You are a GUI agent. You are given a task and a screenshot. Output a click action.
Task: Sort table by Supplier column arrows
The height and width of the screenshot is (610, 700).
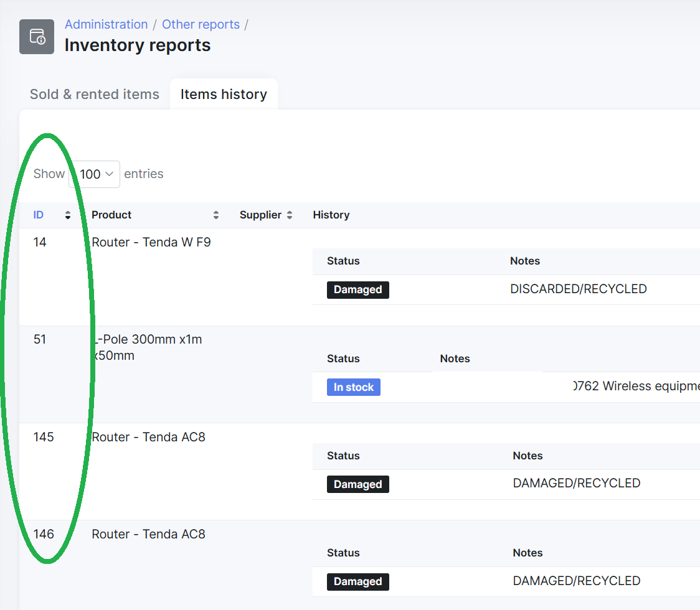point(290,215)
